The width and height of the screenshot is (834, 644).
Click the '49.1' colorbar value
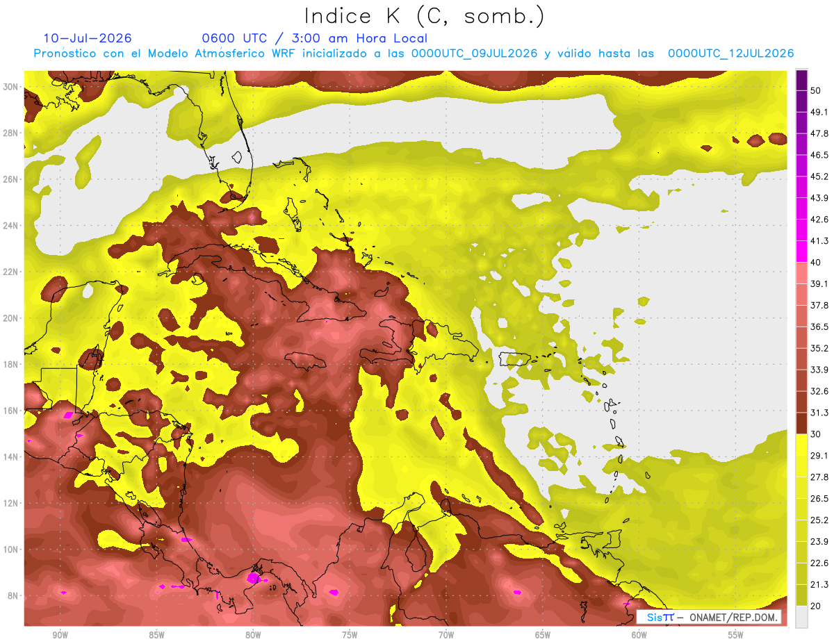(819, 112)
